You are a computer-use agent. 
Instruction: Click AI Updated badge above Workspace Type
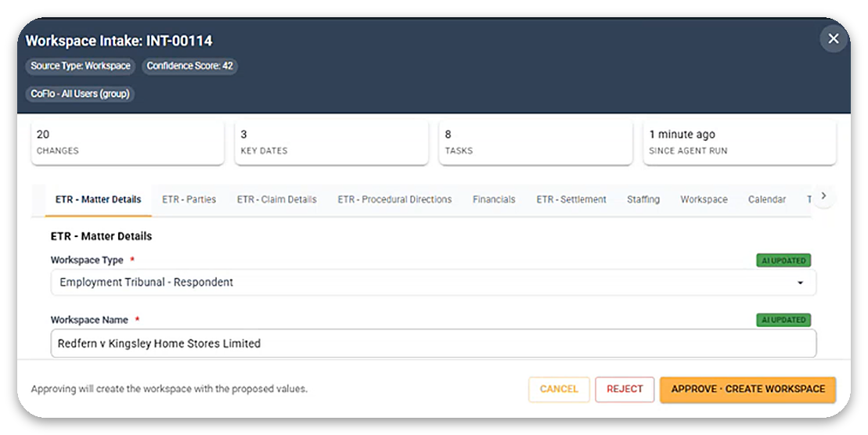click(783, 261)
